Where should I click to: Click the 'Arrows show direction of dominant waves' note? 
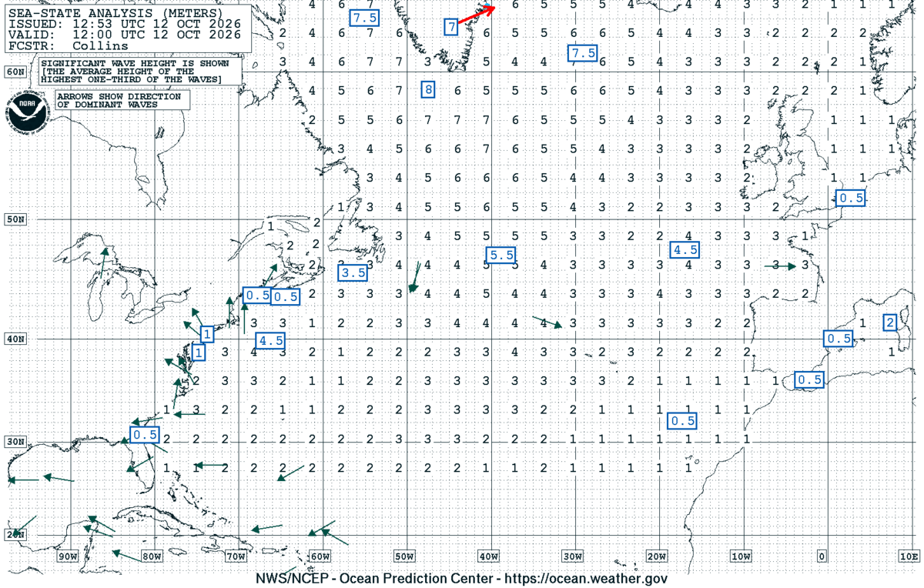tap(122, 100)
